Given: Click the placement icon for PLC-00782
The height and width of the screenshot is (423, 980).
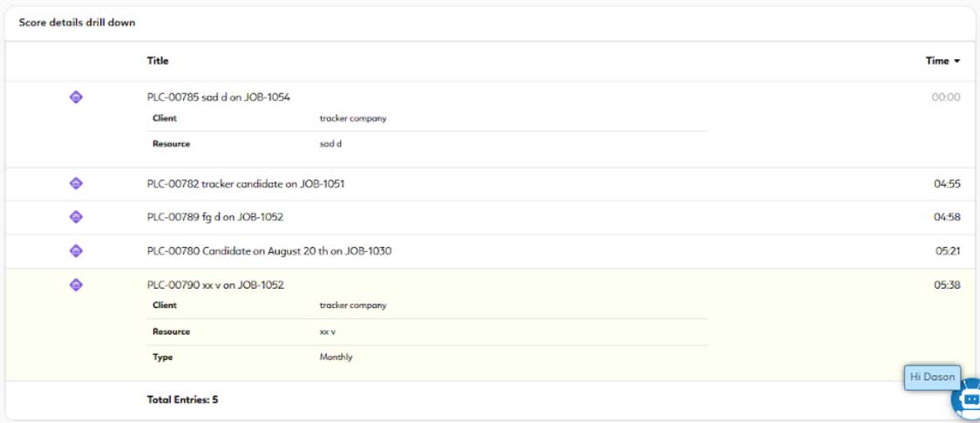Looking at the screenshot, I should tap(76, 184).
